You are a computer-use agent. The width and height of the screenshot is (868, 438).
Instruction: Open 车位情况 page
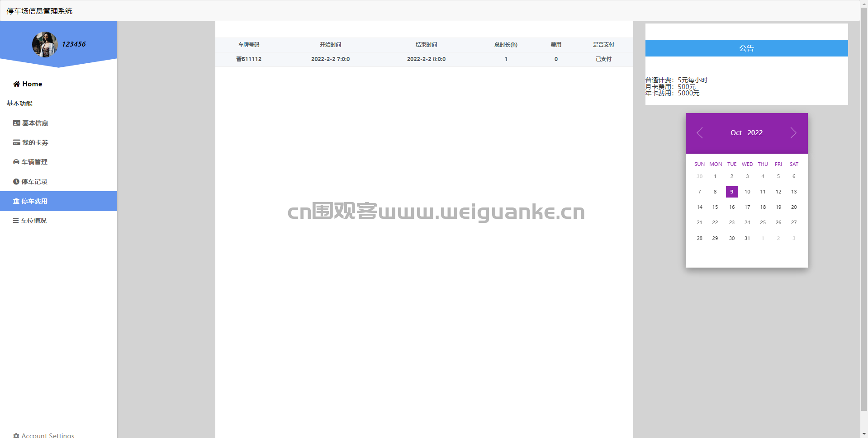(58, 221)
